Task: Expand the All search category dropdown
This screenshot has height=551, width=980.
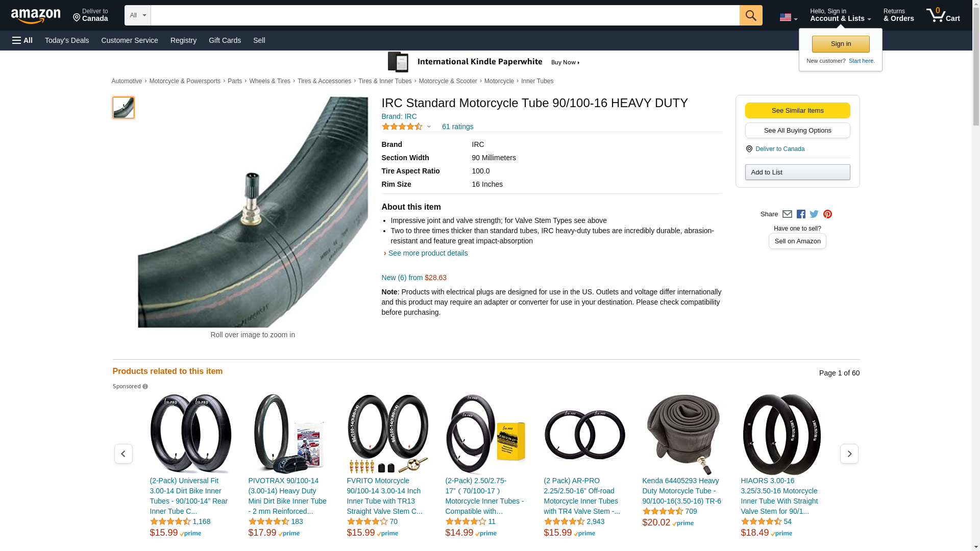Action: point(138,15)
